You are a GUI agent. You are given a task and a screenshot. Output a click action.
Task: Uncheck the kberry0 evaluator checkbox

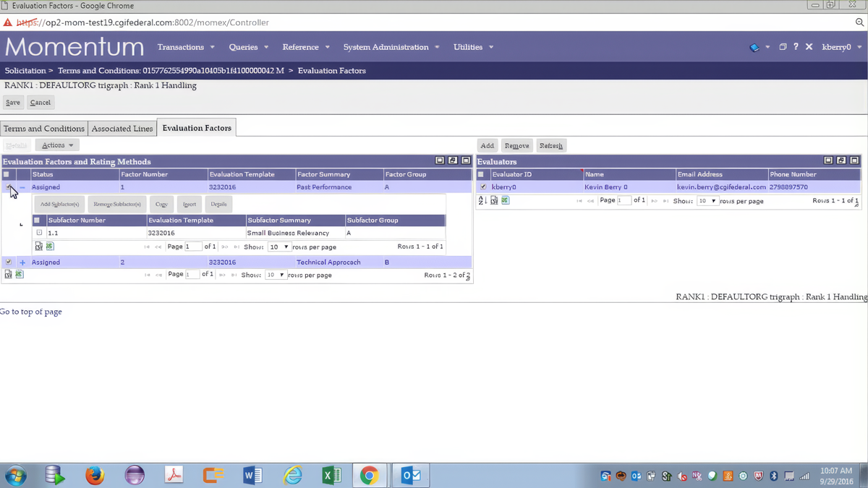pyautogui.click(x=483, y=187)
